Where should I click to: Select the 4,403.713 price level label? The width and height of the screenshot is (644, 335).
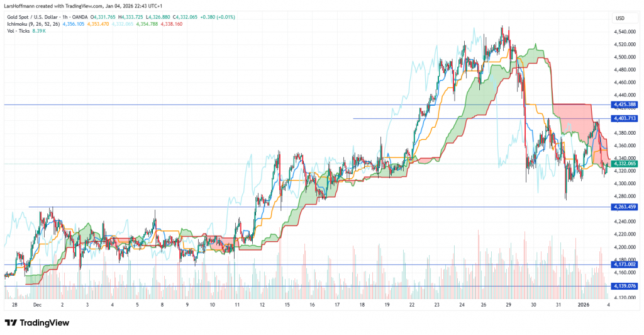pos(624,118)
